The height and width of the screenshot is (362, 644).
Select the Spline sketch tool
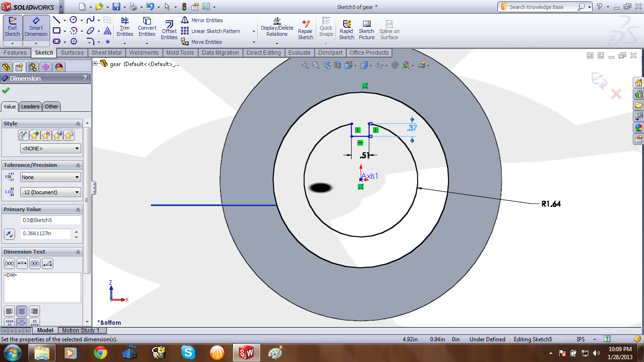[91, 20]
